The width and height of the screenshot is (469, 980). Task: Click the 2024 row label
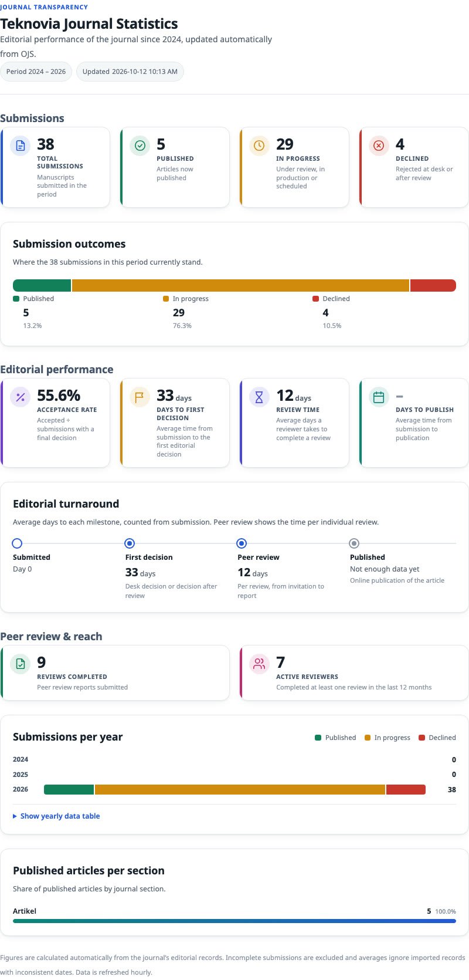click(x=21, y=759)
